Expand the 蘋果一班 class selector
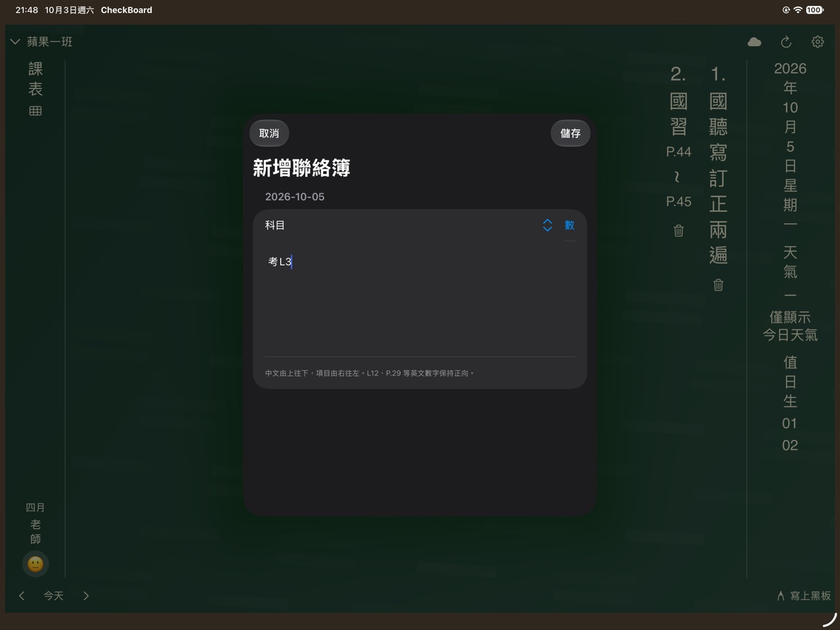The width and height of the screenshot is (840, 630). click(41, 42)
